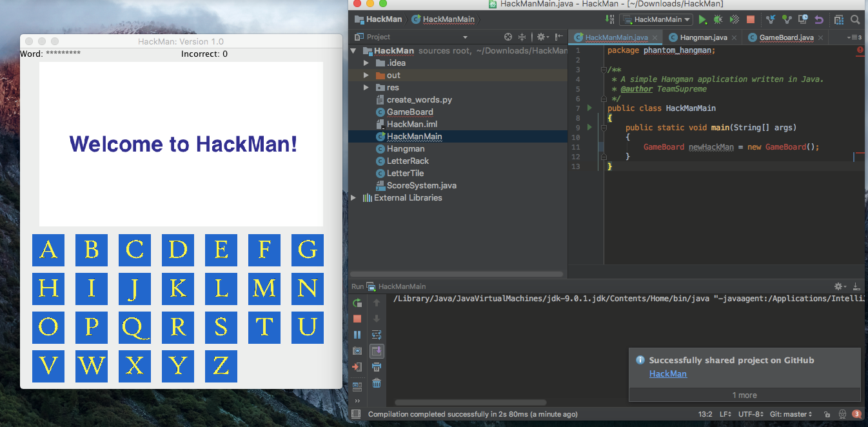Toggle soft-wrap in the console
The image size is (868, 427).
(377, 335)
